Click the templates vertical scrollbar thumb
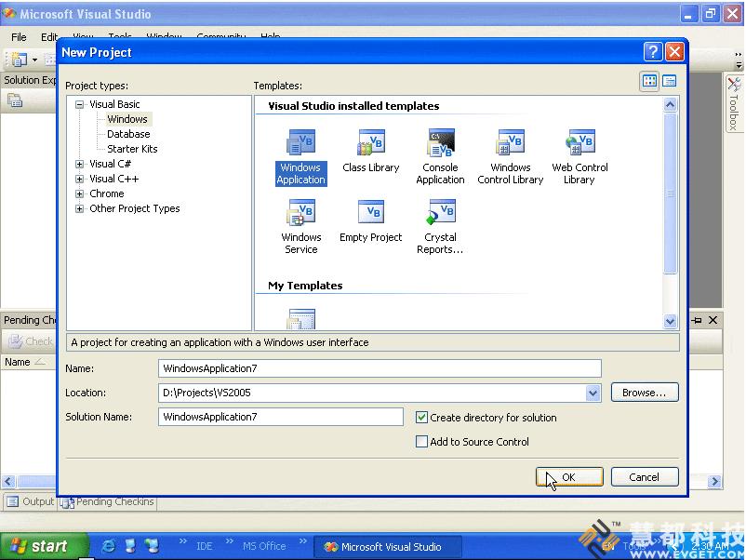746x560 pixels. pos(670,193)
